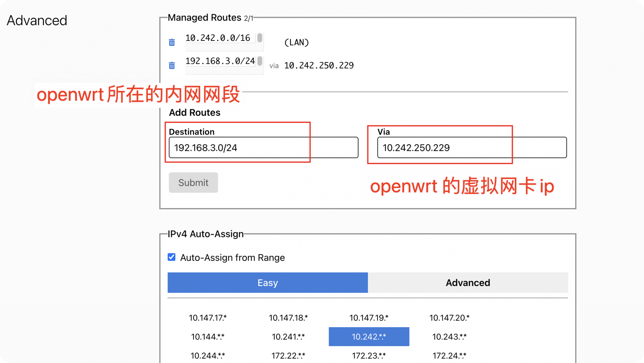Switch to the Advanced auto-assign tab
The image size is (644, 363).
[x=468, y=283]
